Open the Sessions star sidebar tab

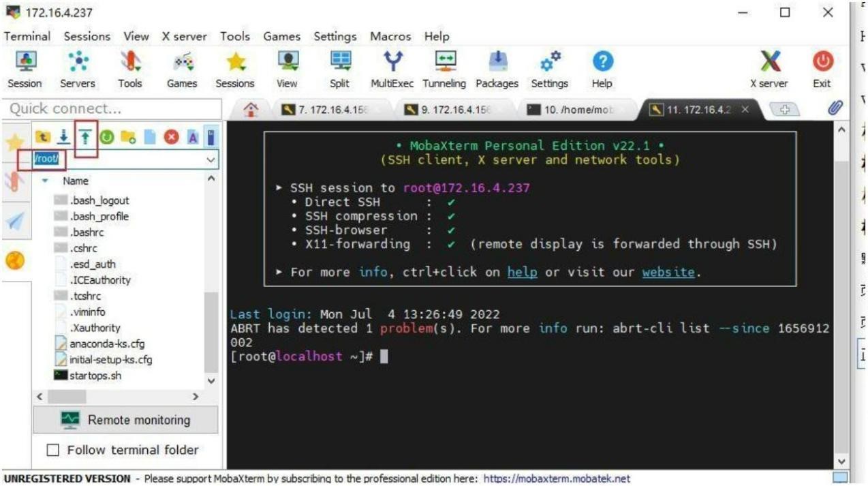(x=14, y=142)
